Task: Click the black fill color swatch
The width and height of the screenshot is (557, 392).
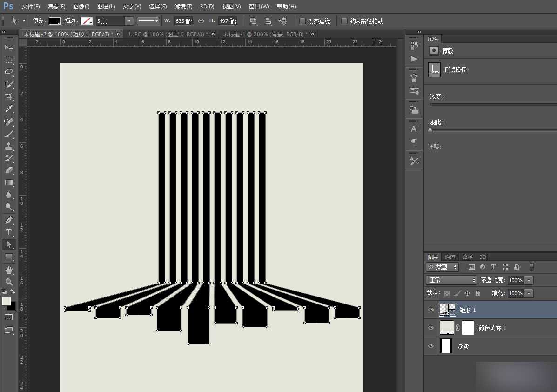Action: [55, 21]
